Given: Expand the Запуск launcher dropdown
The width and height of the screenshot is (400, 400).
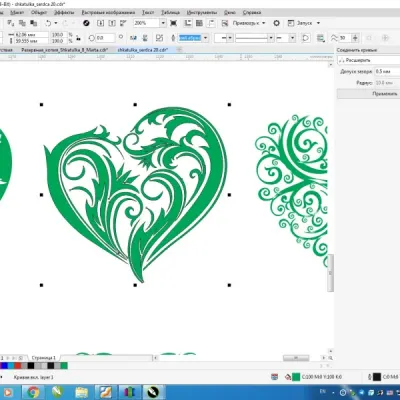Looking at the screenshot, I should (318, 23).
